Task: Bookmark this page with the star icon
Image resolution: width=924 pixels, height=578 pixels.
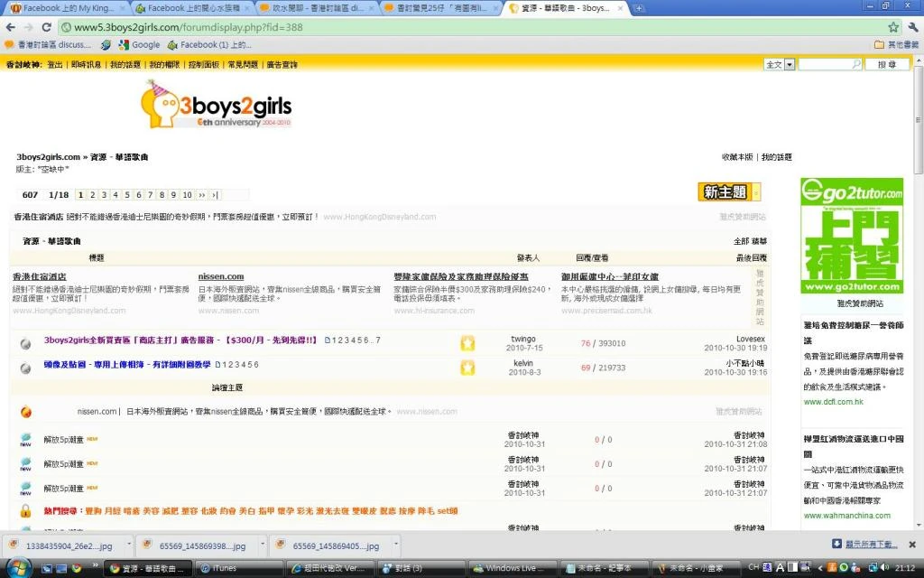Action: 893,27
